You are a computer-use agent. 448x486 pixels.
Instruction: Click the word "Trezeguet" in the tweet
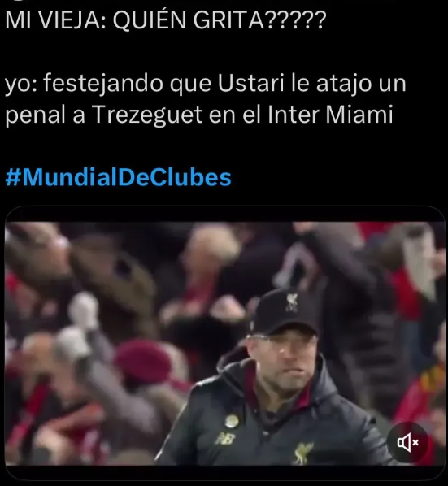pos(147,115)
